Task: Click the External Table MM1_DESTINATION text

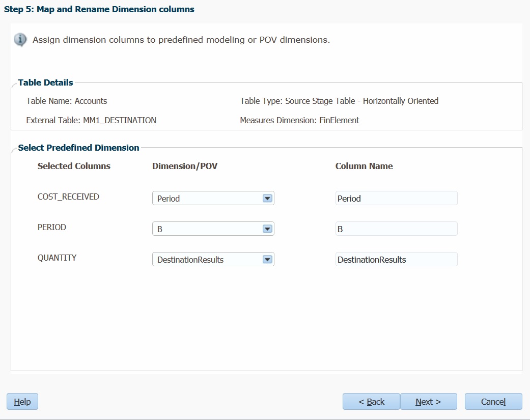Action: [x=91, y=120]
